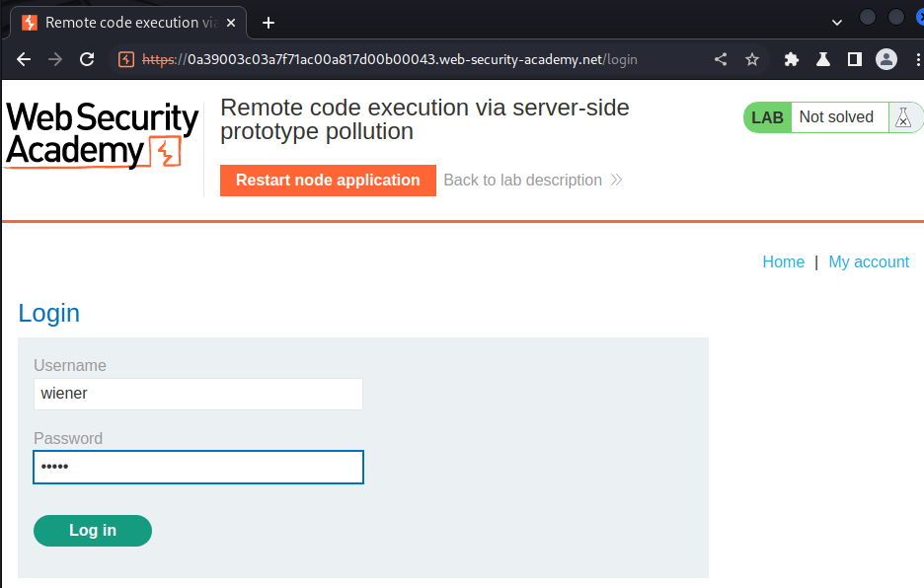Click the Login heading
924x588 pixels.
(x=49, y=314)
